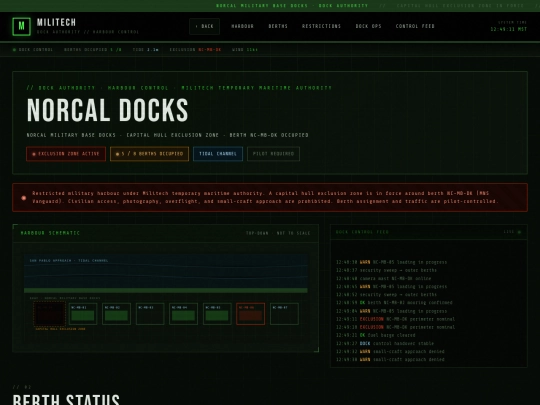
Task: Click the Live indicator dot in Dock Control Feed
Action: (519, 232)
